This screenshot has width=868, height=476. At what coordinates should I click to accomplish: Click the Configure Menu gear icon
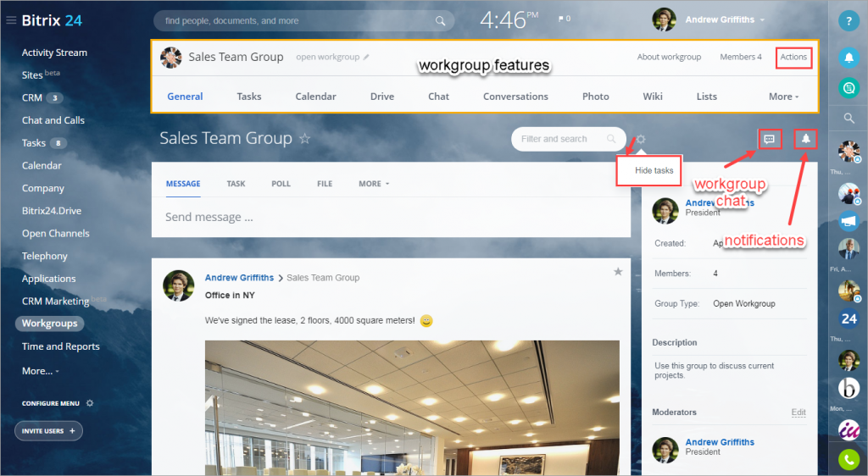90,403
